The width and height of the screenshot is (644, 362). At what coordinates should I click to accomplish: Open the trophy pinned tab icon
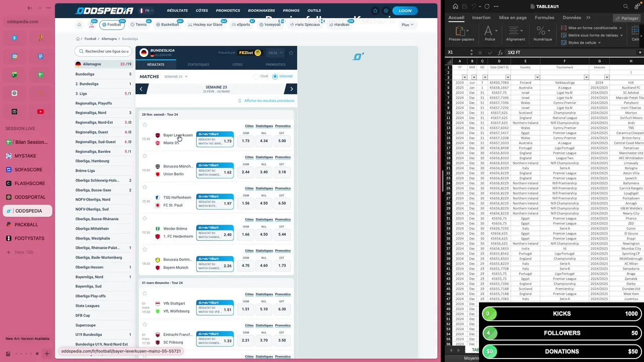pos(41,38)
